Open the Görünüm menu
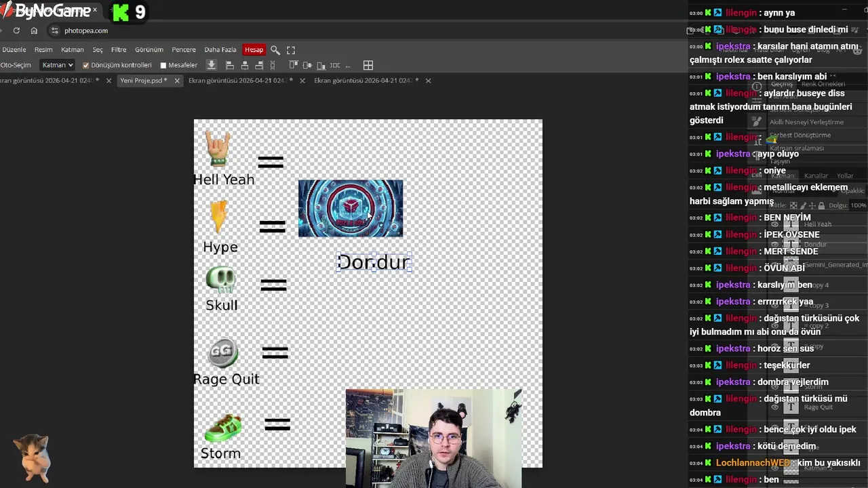Image resolution: width=868 pixels, height=488 pixels. tap(149, 49)
